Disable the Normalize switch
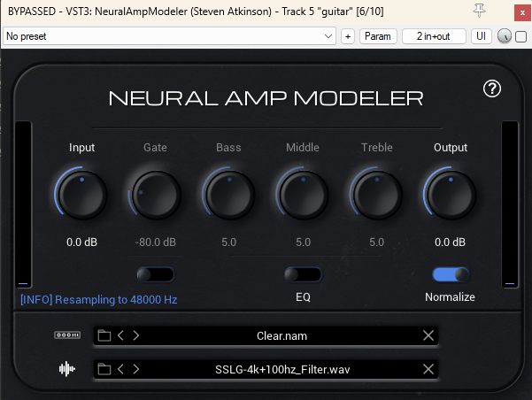The image size is (532, 400). [x=451, y=274]
